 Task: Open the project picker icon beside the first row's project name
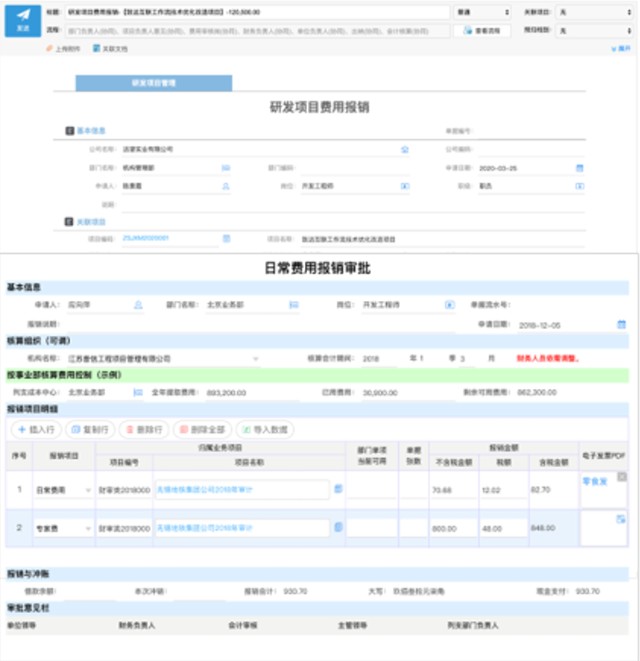tap(338, 489)
